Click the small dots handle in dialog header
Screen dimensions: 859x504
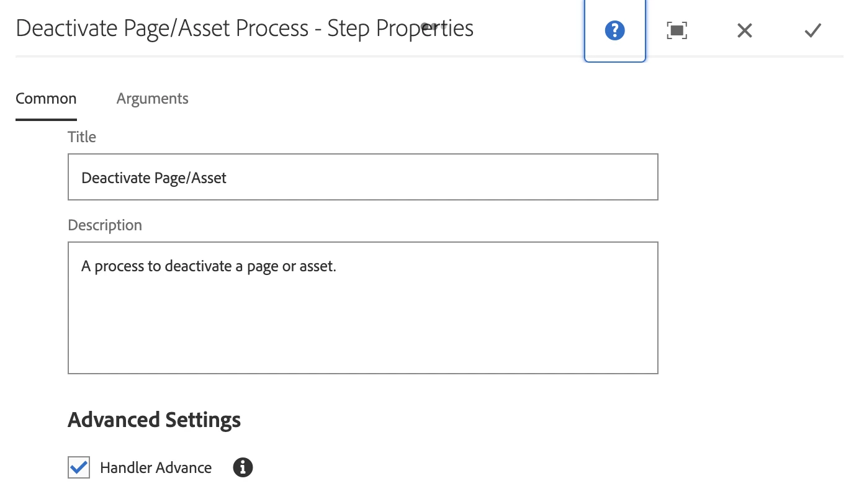431,27
